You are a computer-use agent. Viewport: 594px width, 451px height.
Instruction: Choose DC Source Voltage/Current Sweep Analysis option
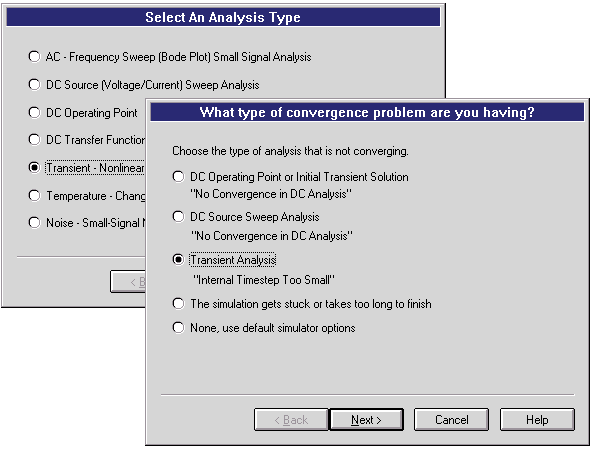click(x=34, y=84)
